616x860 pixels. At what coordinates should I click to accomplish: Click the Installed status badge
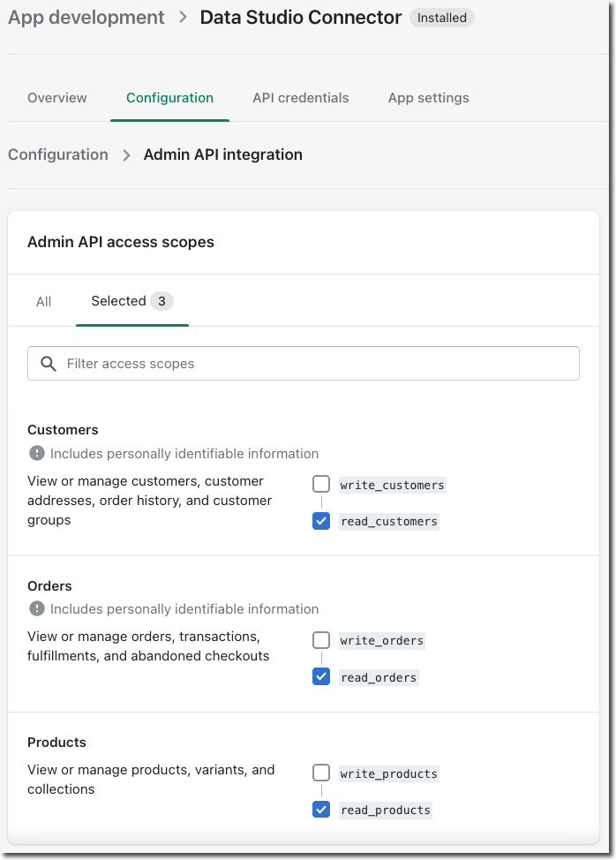coord(442,18)
